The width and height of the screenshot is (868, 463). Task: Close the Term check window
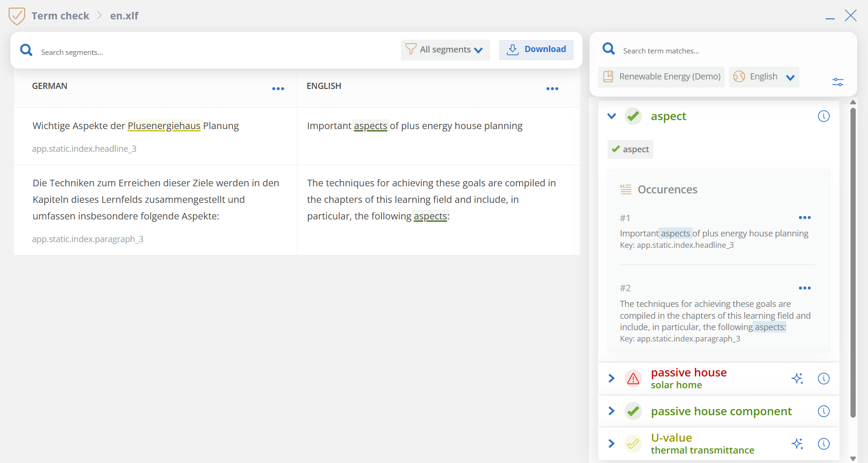click(851, 16)
